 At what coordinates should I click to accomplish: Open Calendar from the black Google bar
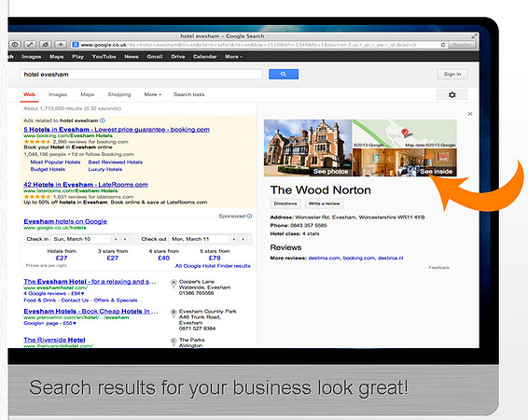204,57
